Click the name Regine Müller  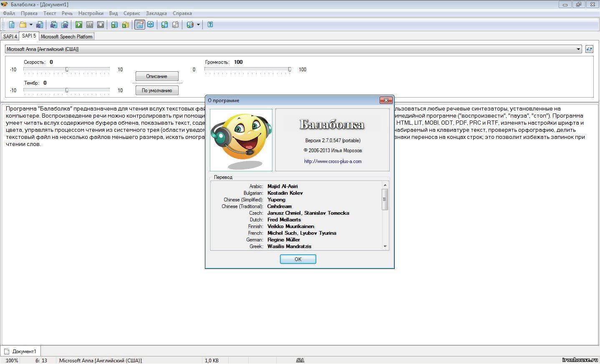[x=284, y=240]
